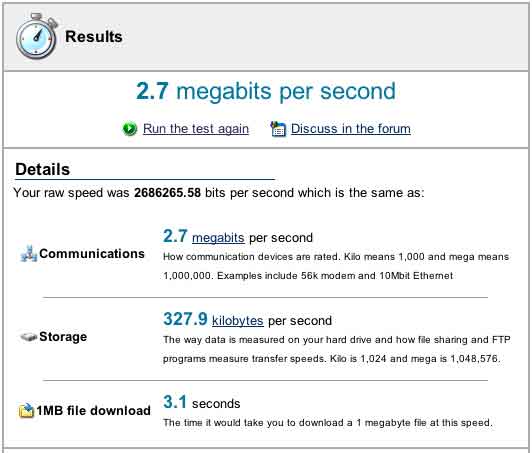Open the Run the test again link
This screenshot has width=532, height=453.
196,129
